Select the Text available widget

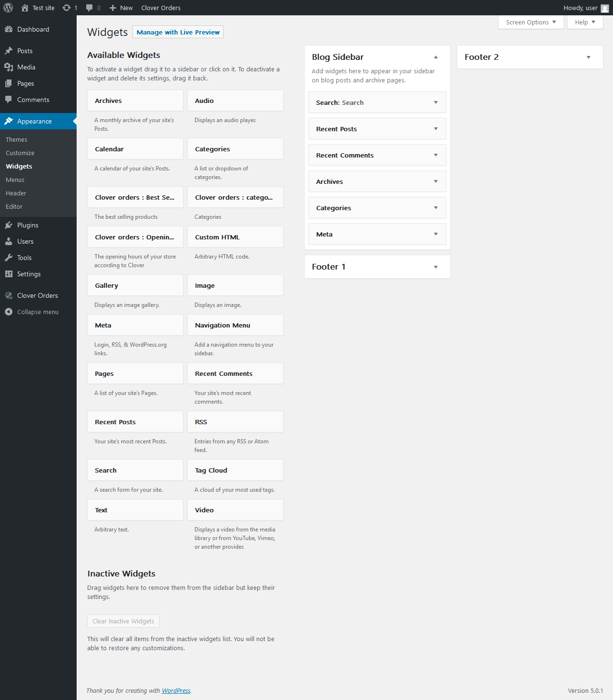pyautogui.click(x=135, y=510)
